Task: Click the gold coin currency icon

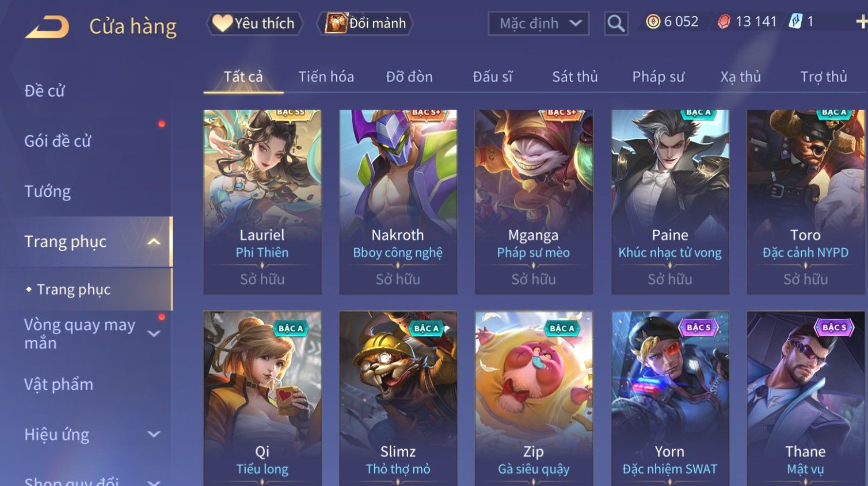Action: (x=653, y=22)
